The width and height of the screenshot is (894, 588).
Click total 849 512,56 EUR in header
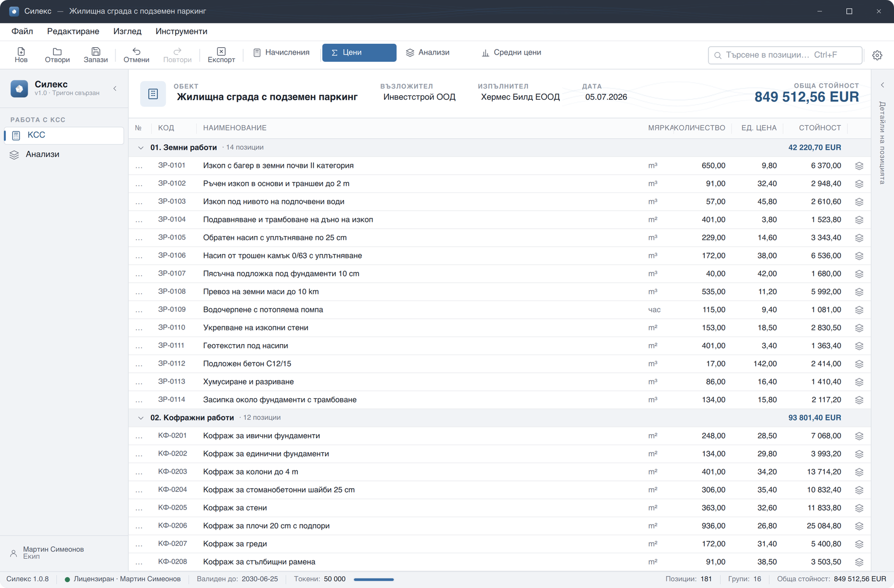tap(807, 97)
